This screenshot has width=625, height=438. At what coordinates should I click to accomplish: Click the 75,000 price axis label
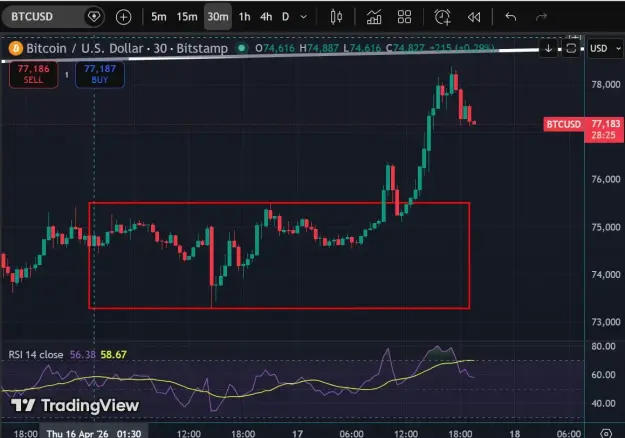[x=606, y=227]
